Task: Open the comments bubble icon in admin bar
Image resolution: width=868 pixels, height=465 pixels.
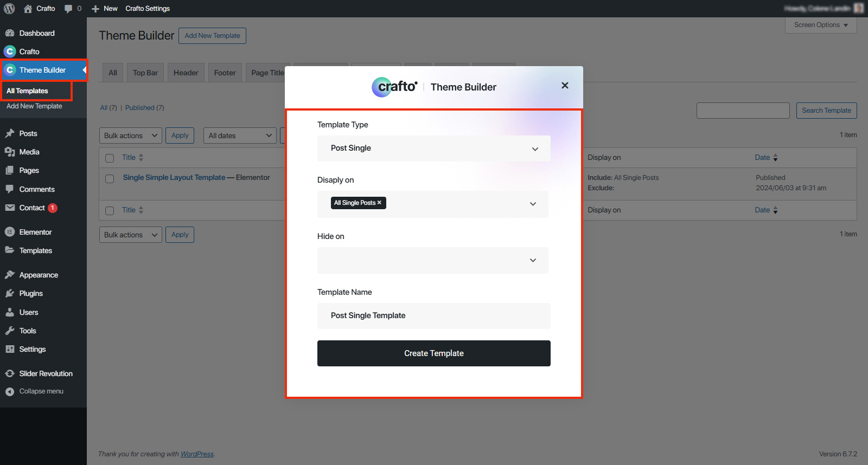Action: click(68, 9)
